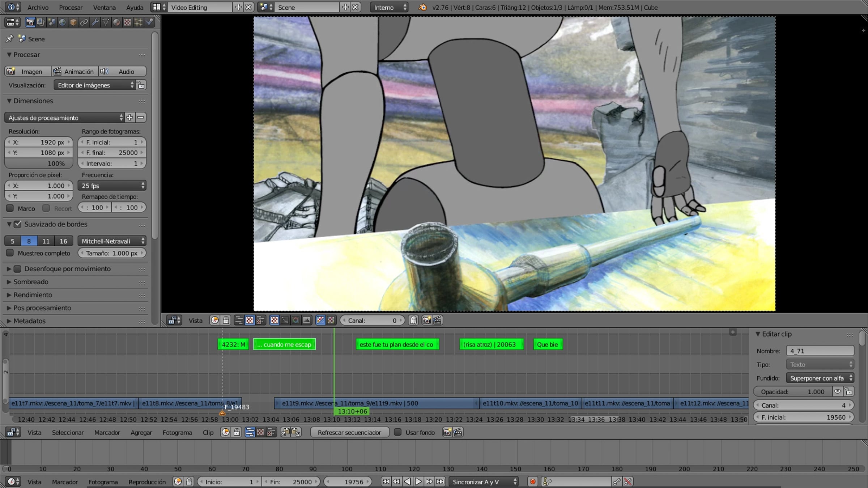
Task: Open the Agregar menu in sequencer
Action: (141, 432)
